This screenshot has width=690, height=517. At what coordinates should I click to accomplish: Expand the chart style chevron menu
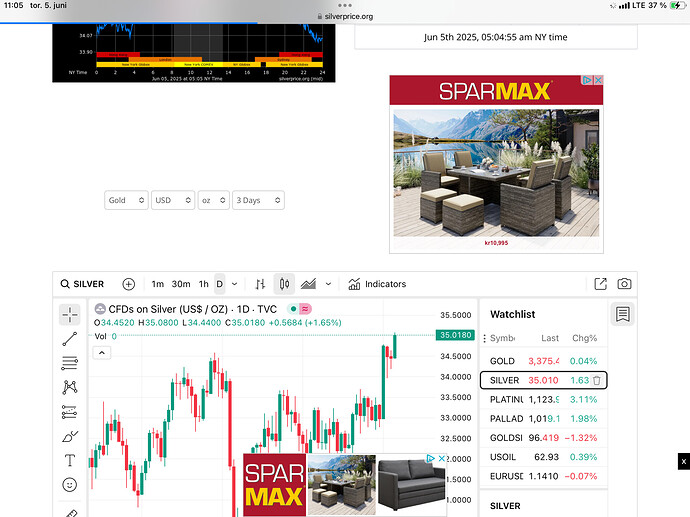pos(328,284)
